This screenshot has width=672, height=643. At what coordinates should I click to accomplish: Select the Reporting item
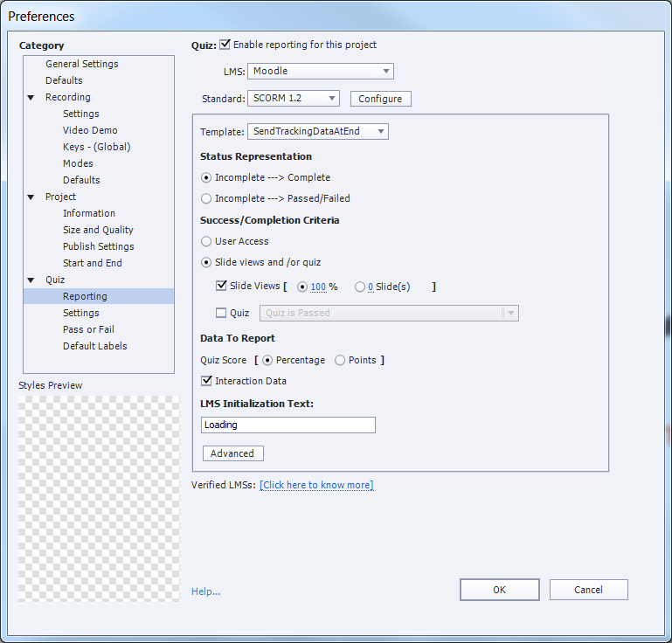(99, 296)
